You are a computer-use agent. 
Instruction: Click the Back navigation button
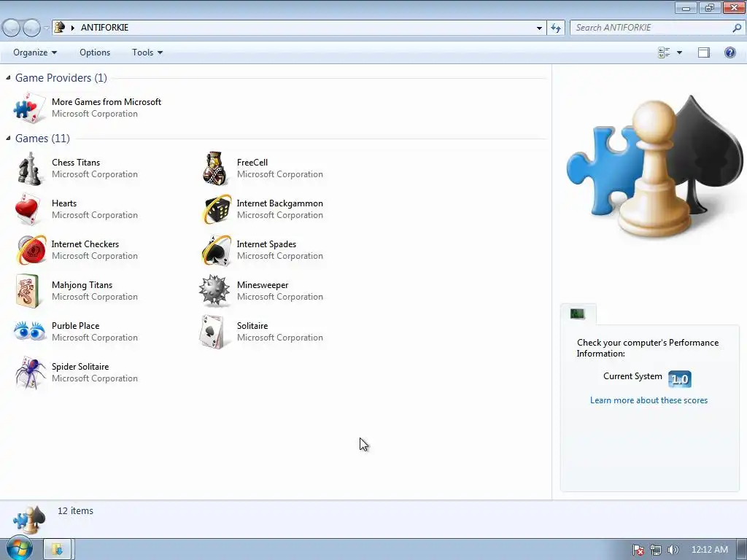click(11, 28)
